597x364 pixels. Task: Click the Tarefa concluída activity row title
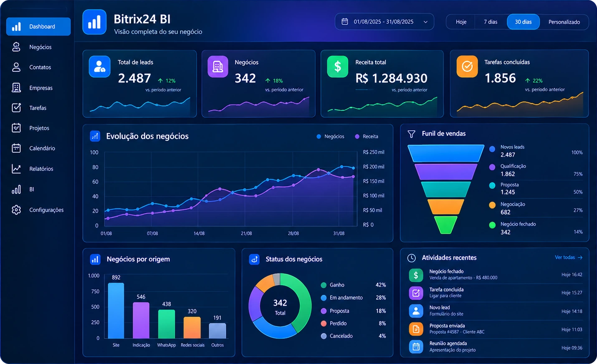(446, 290)
